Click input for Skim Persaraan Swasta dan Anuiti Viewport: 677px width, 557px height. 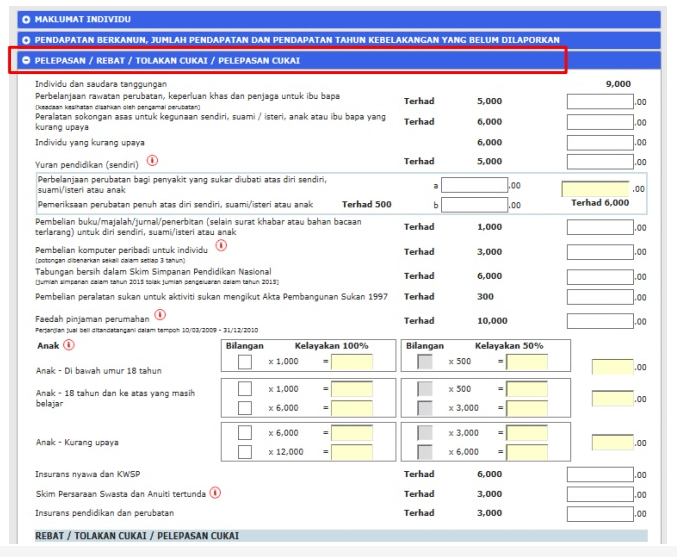pyautogui.click(x=600, y=494)
